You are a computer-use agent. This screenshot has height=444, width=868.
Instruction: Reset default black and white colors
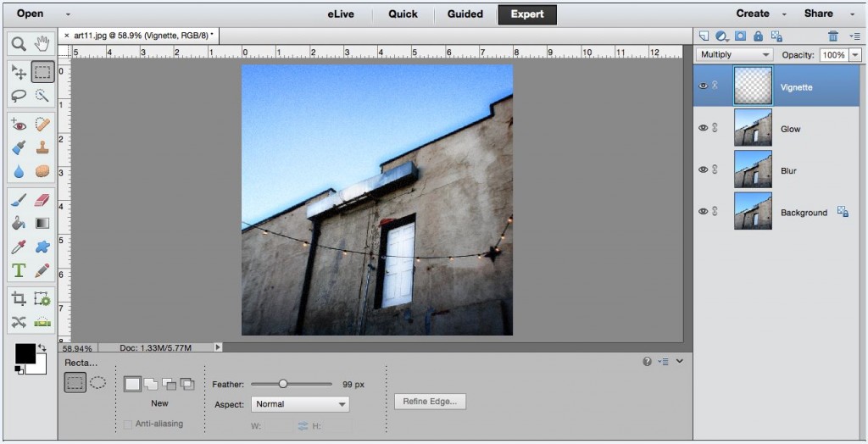[x=19, y=369]
